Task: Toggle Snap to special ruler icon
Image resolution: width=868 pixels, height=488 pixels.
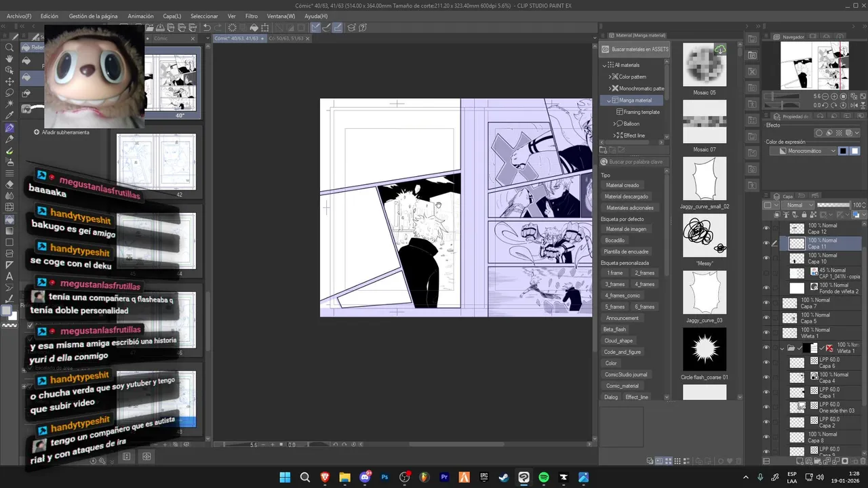Action: point(328,28)
